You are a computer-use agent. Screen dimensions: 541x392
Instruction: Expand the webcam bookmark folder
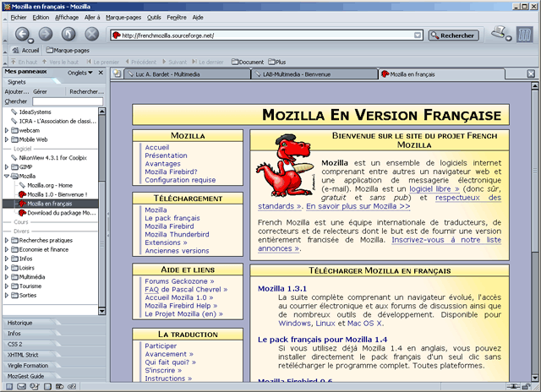pos(7,130)
